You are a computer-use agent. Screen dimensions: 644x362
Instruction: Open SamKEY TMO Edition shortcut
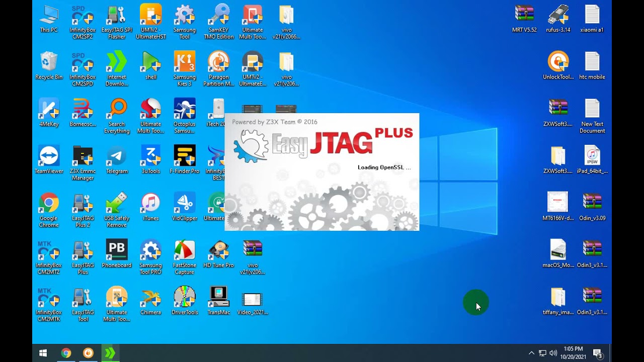(x=218, y=22)
